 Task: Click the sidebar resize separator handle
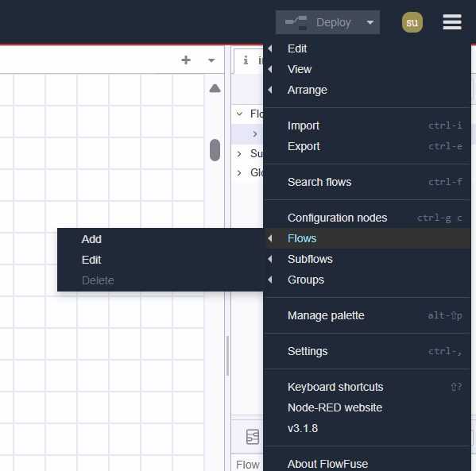228,356
